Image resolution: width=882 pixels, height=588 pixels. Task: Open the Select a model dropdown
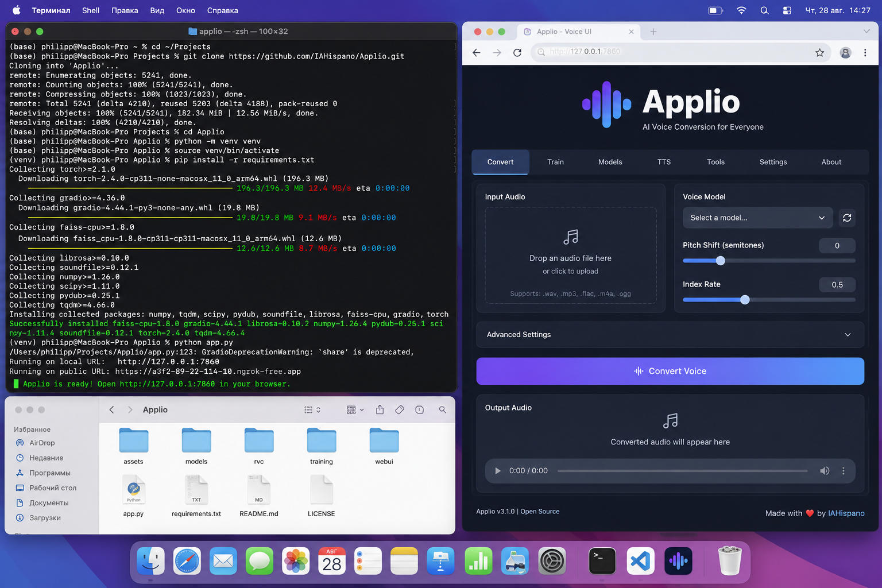pos(757,218)
